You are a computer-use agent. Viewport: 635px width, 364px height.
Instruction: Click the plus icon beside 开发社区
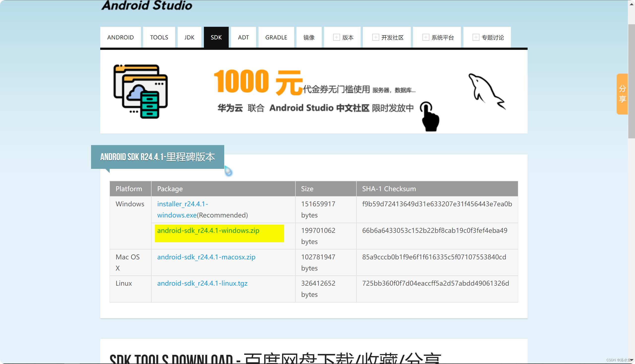coord(375,37)
